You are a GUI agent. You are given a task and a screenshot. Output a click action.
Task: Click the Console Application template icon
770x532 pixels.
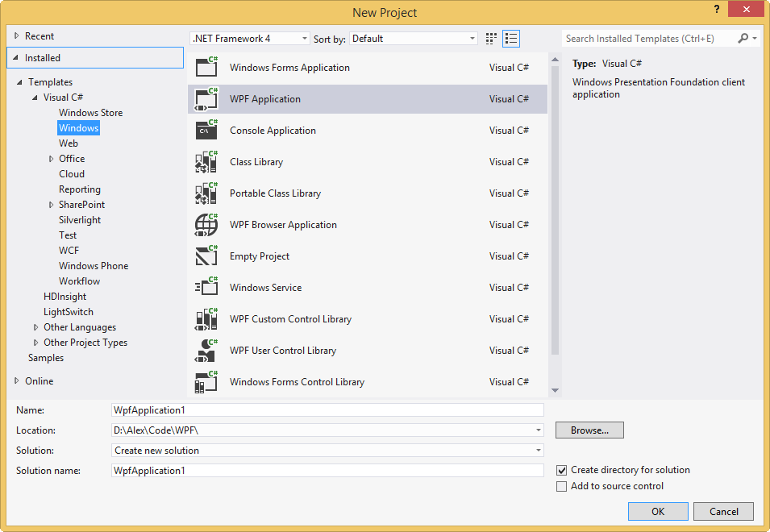tap(206, 130)
